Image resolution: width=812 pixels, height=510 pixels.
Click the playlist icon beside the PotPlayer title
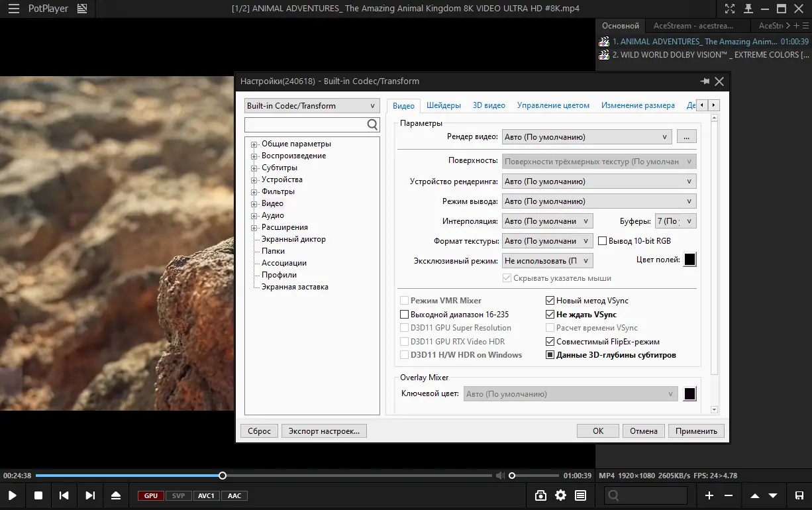click(82, 9)
